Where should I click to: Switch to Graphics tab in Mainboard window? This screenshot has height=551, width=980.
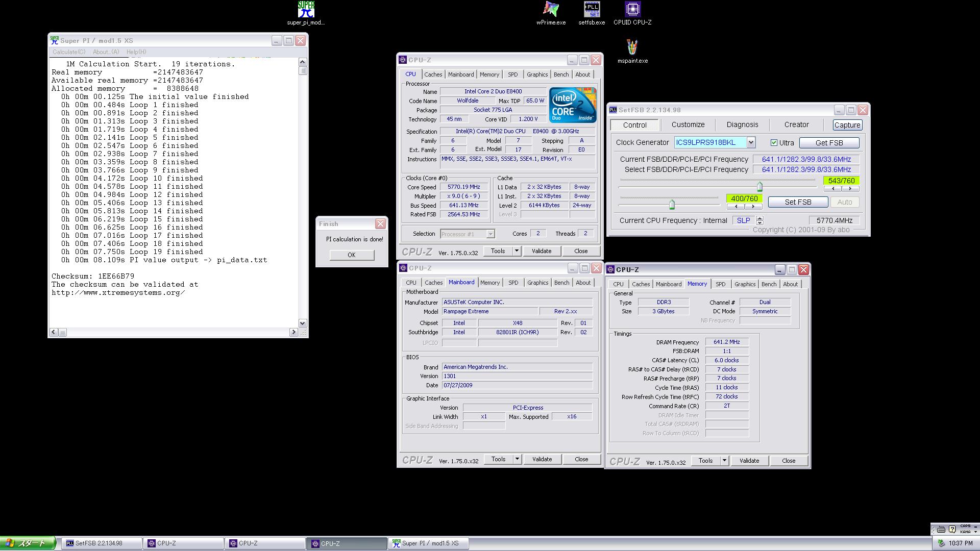(x=537, y=283)
